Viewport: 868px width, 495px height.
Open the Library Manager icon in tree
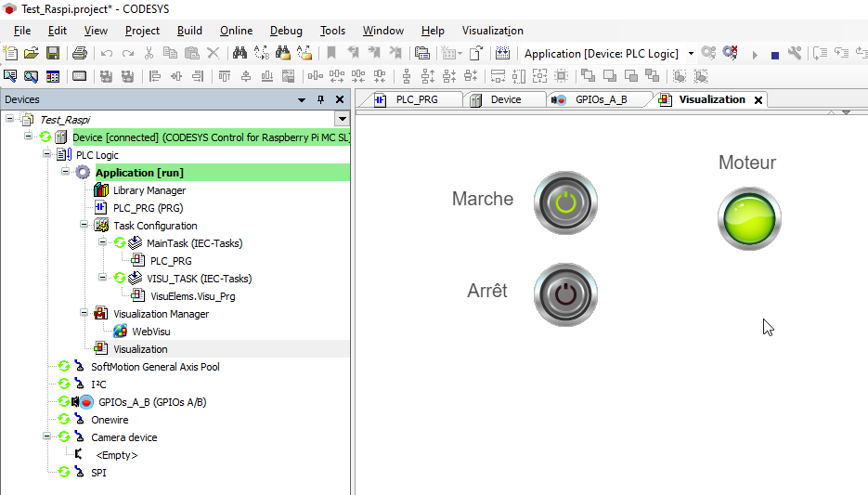[x=101, y=190]
